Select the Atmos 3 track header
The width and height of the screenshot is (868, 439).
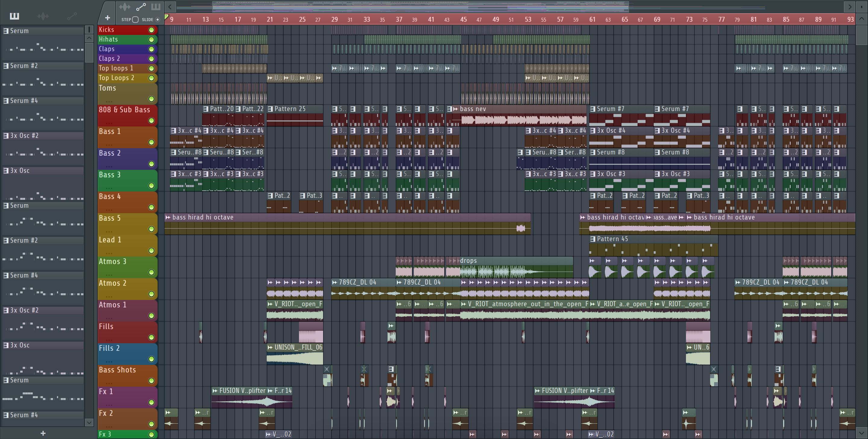(127, 267)
